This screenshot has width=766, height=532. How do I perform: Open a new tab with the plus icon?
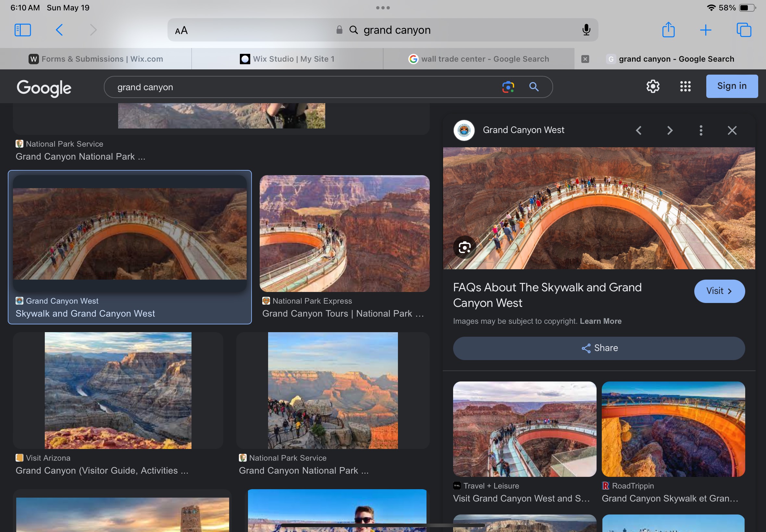(705, 30)
